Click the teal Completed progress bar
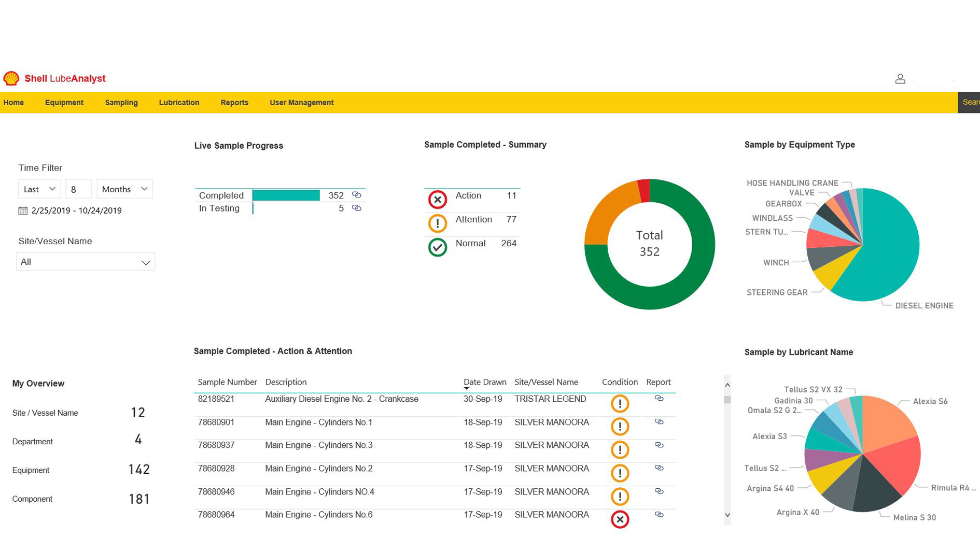The height and width of the screenshot is (551, 980). 286,195
